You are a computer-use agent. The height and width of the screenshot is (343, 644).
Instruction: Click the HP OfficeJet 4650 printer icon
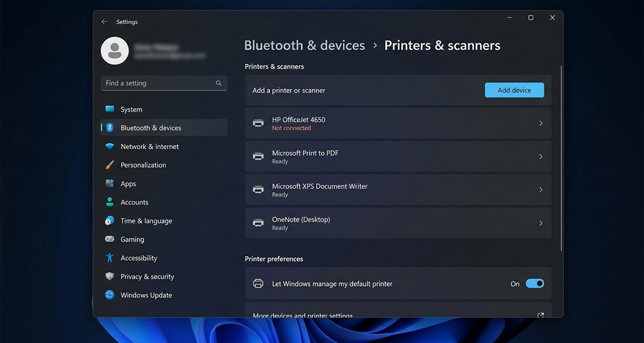point(258,123)
